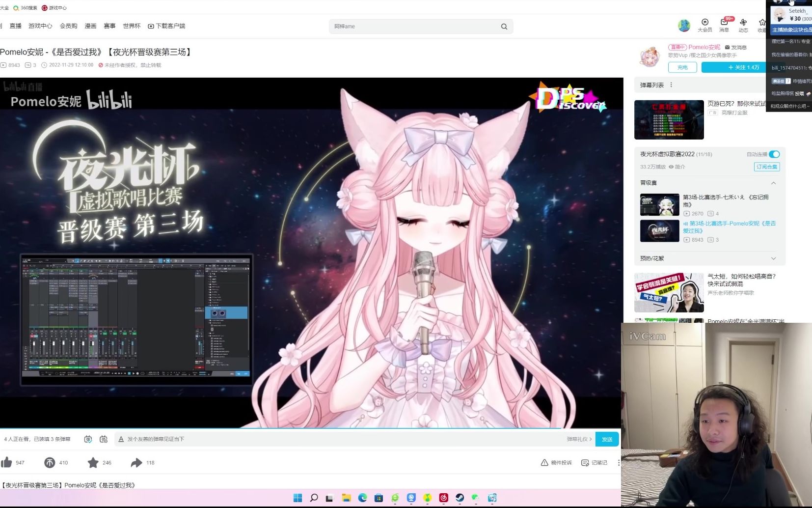Open Microsoft Edge on taskbar
812x508 pixels.
click(362, 498)
